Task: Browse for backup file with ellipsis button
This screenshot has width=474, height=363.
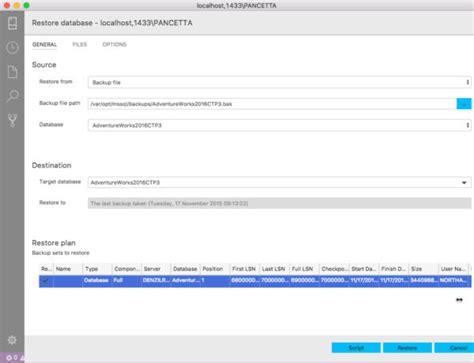Action: [464, 104]
